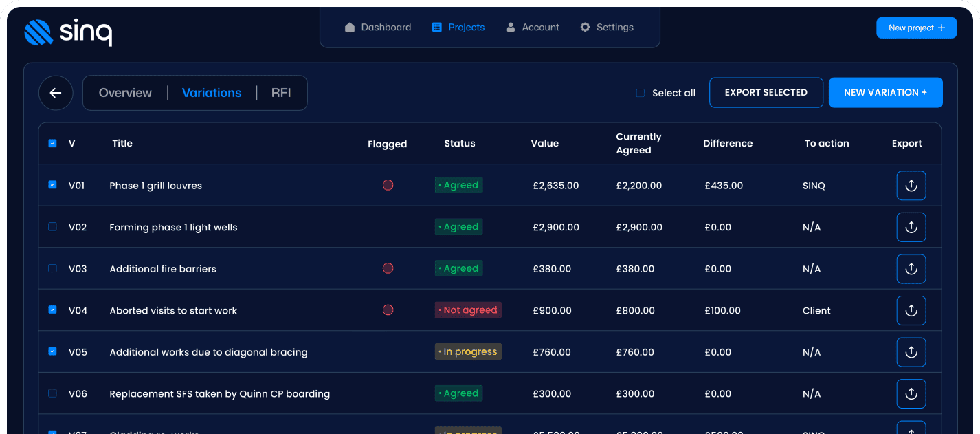
Task: Click the £435.00 difference cell
Action: (724, 186)
